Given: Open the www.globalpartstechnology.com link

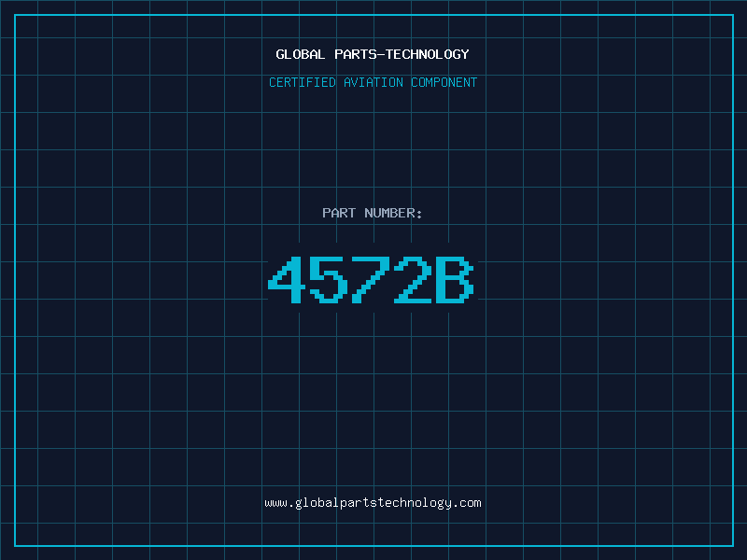Looking at the screenshot, I should tap(373, 503).
